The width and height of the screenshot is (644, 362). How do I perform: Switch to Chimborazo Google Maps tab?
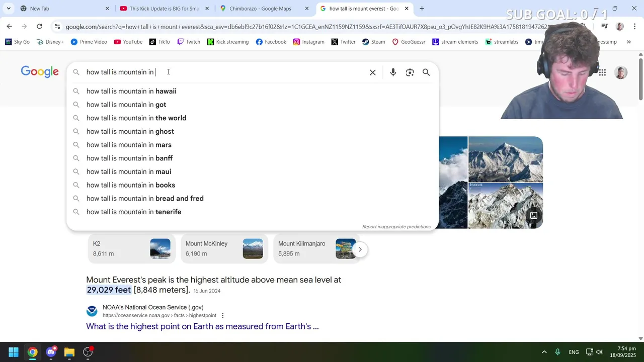265,9
